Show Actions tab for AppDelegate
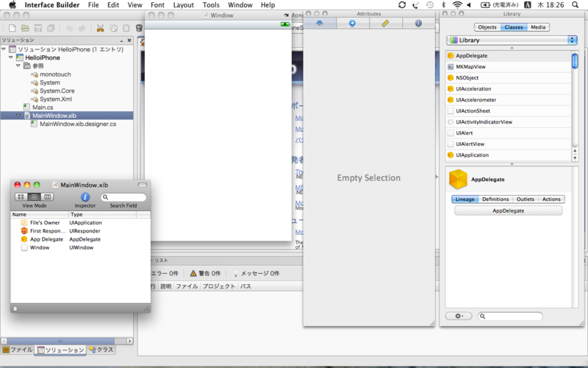 tap(551, 199)
